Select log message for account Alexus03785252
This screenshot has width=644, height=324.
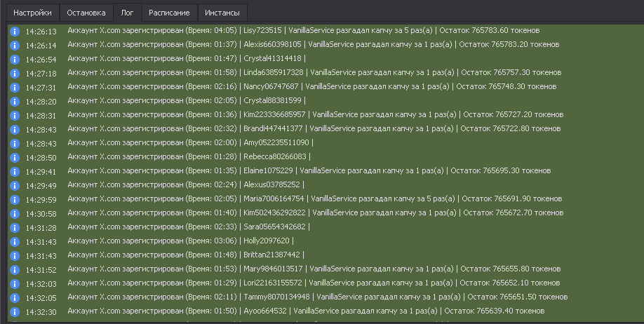point(186,184)
